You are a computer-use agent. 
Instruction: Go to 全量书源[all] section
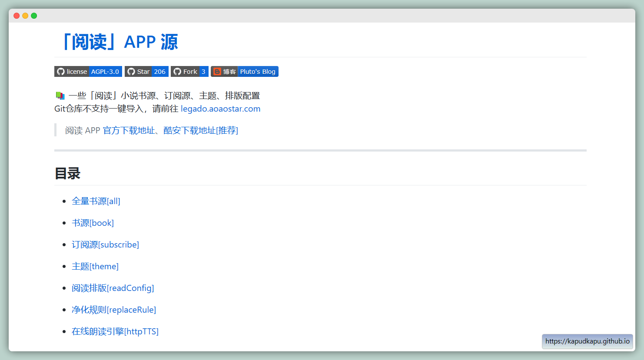tap(96, 201)
